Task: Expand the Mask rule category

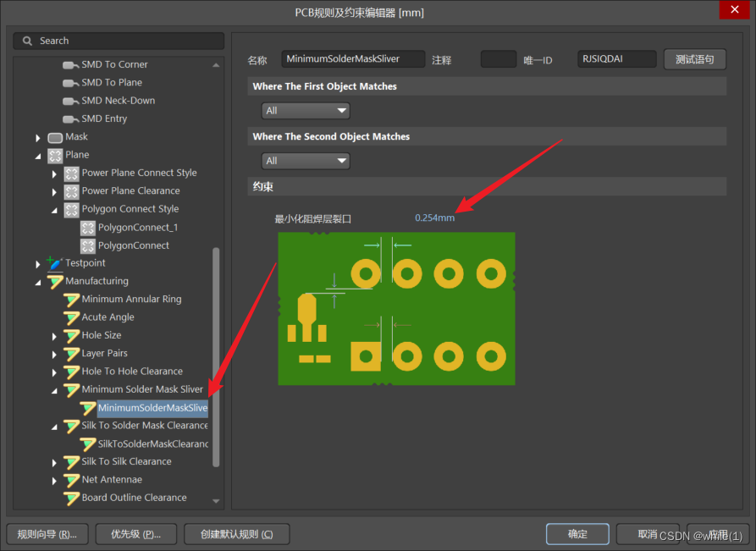Action: tap(38, 137)
